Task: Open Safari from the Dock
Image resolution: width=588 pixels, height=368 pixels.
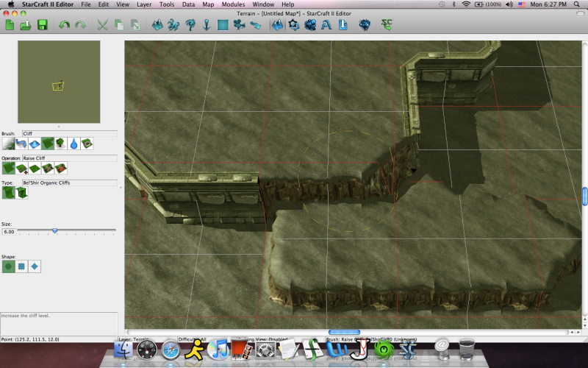Action: pos(171,350)
